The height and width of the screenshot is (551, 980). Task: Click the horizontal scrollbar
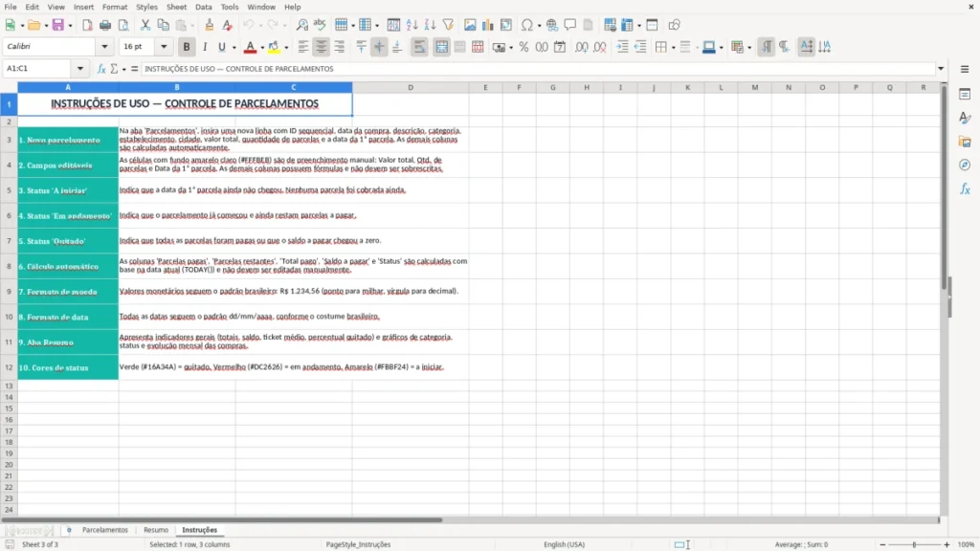pos(222,519)
